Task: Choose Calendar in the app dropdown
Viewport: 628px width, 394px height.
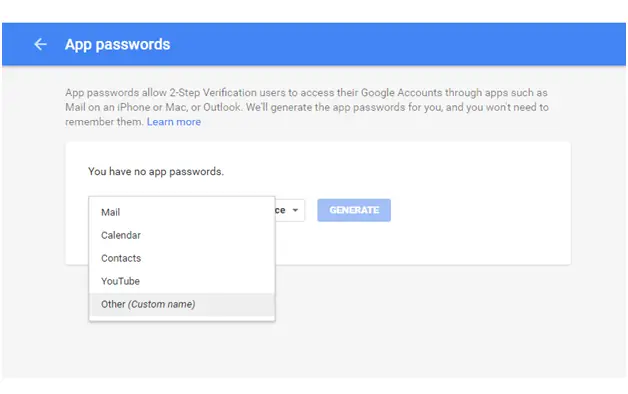Action: point(182,235)
